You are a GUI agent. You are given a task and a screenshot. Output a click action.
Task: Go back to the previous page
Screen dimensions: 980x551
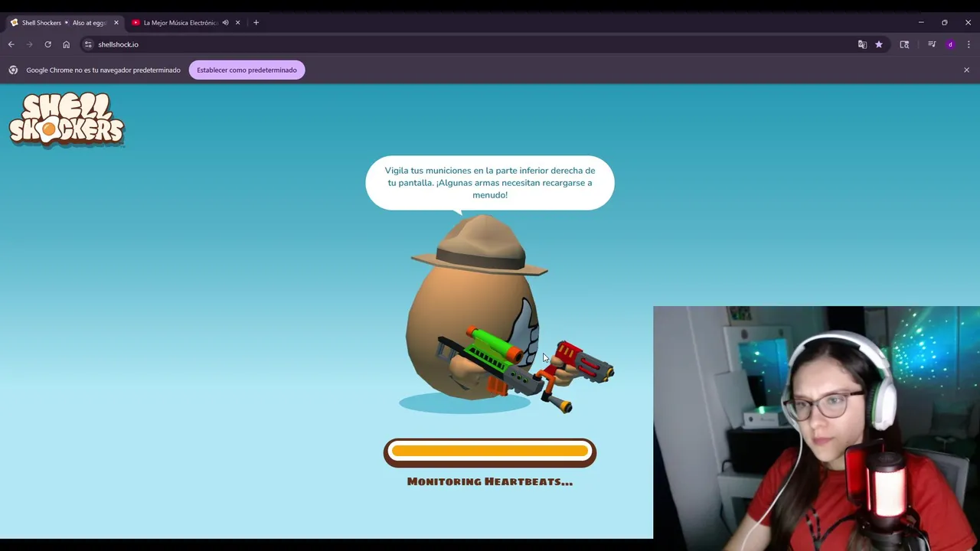tap(11, 44)
